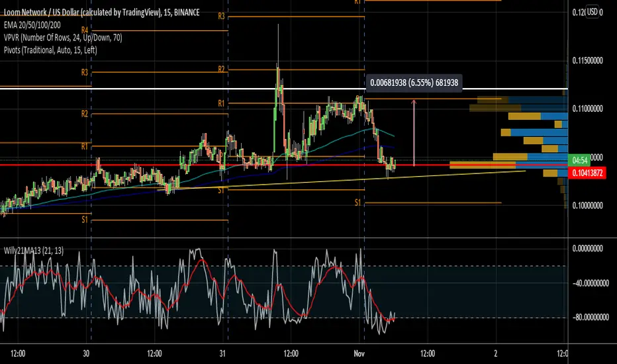
Task: Click the 0.11500000 price axis label
Action: [x=587, y=61]
